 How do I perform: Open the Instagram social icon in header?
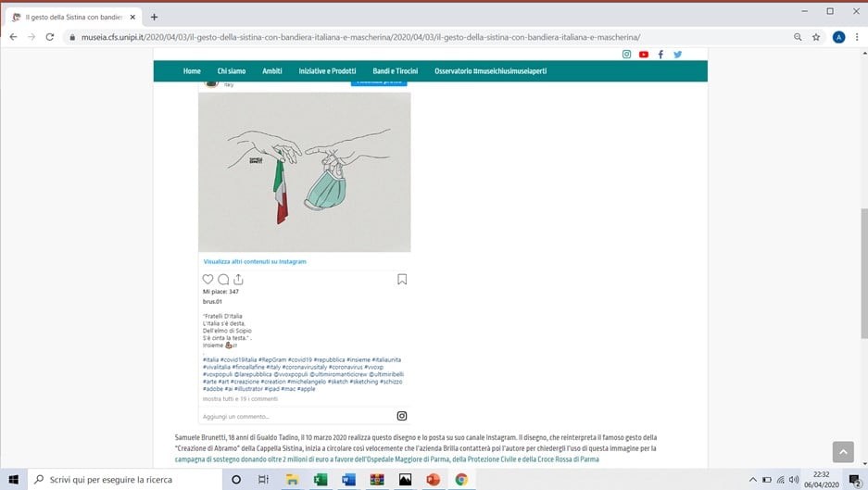(x=626, y=54)
